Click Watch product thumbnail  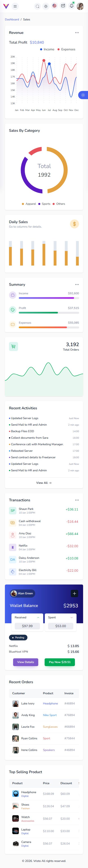coord(16,819)
